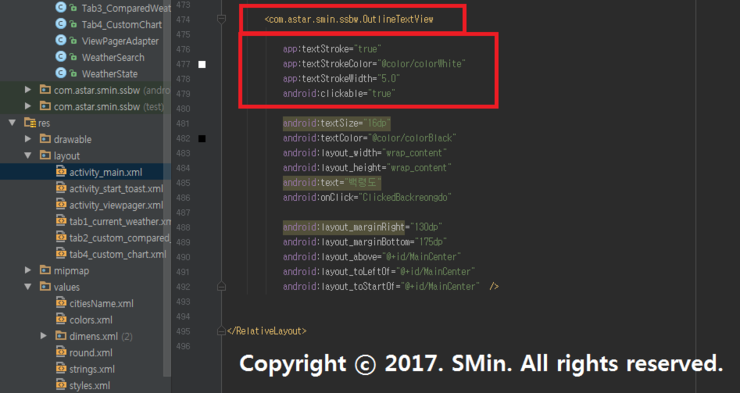Select the mipmap folder icon
The width and height of the screenshot is (740, 393).
pos(45,270)
